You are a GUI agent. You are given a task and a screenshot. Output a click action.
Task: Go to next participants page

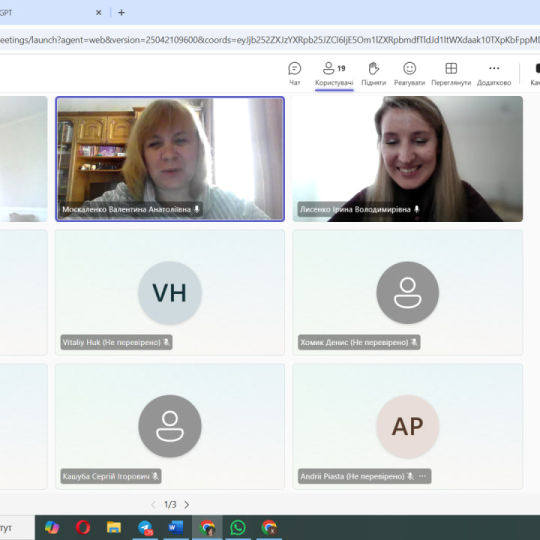point(187,505)
